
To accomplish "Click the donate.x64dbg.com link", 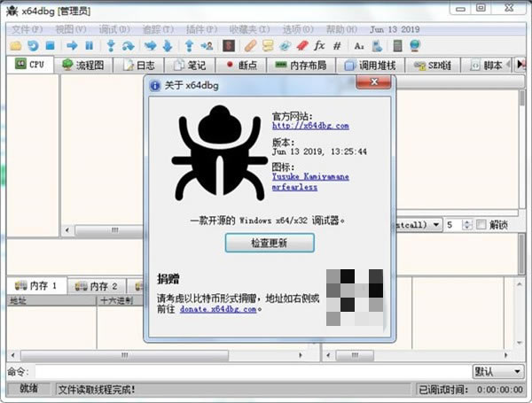I will 218,309.
